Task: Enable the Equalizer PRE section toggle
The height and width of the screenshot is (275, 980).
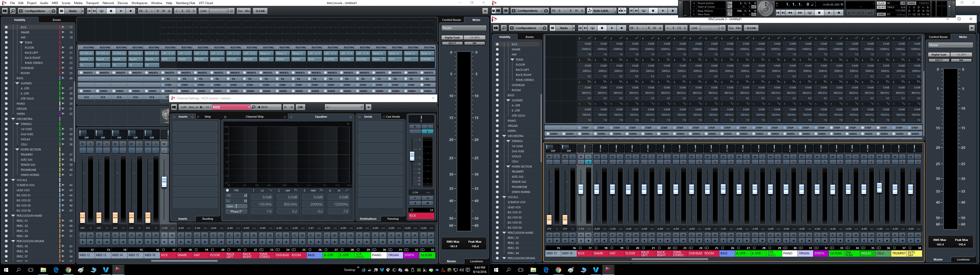Action: coord(227,190)
